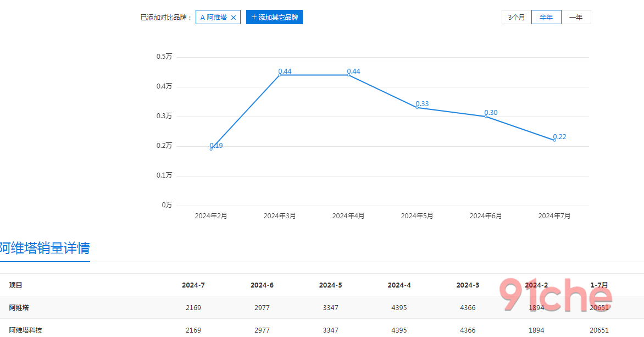Click the 项目 column header
The height and width of the screenshot is (337, 644).
pos(15,285)
